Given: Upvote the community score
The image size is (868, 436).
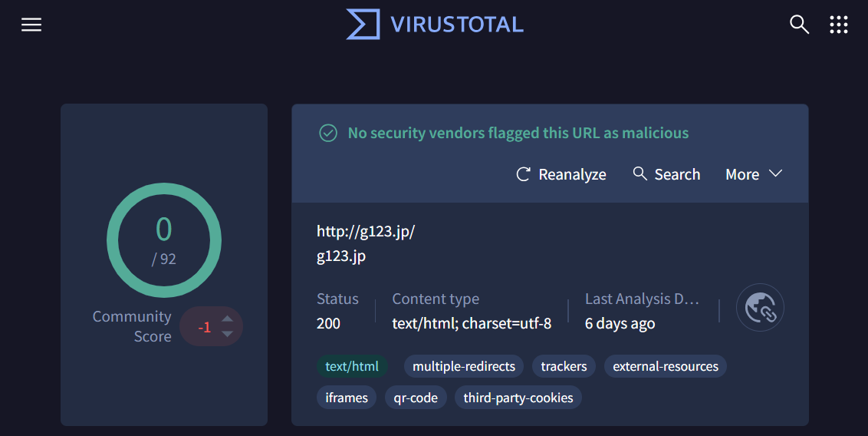Looking at the screenshot, I should coord(228,319).
